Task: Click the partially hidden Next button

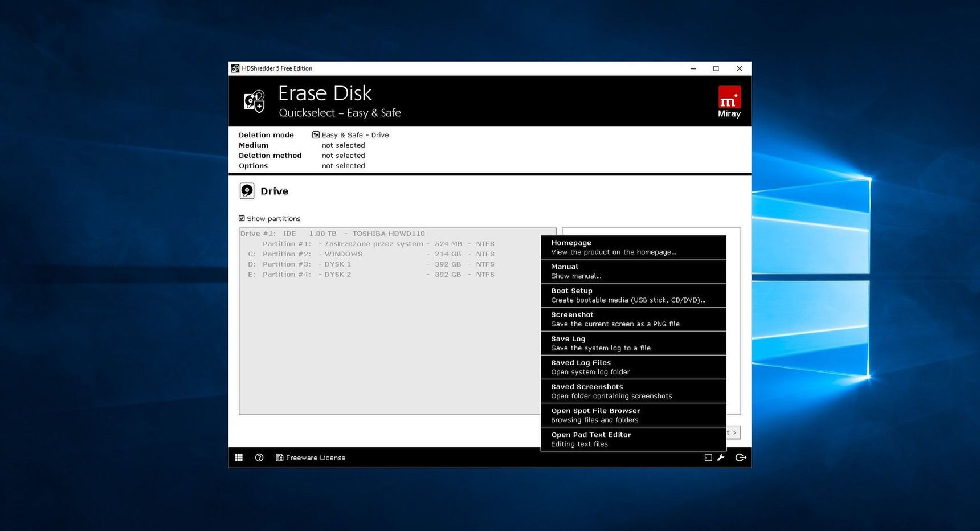Action: click(733, 432)
